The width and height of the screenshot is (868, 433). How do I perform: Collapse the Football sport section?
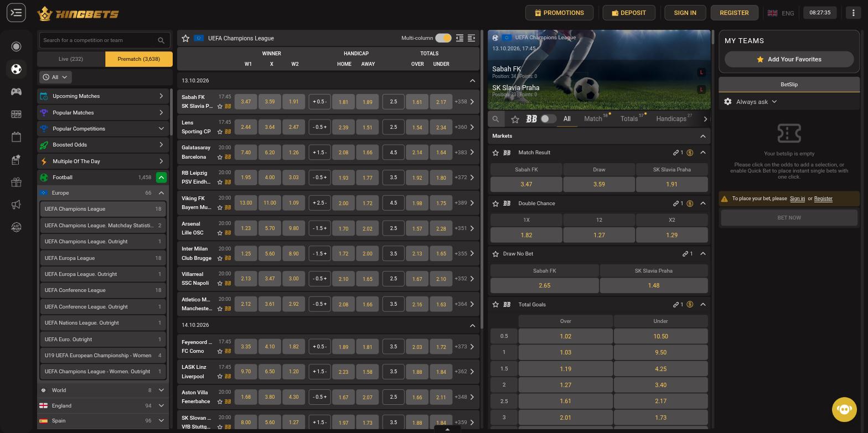click(161, 178)
